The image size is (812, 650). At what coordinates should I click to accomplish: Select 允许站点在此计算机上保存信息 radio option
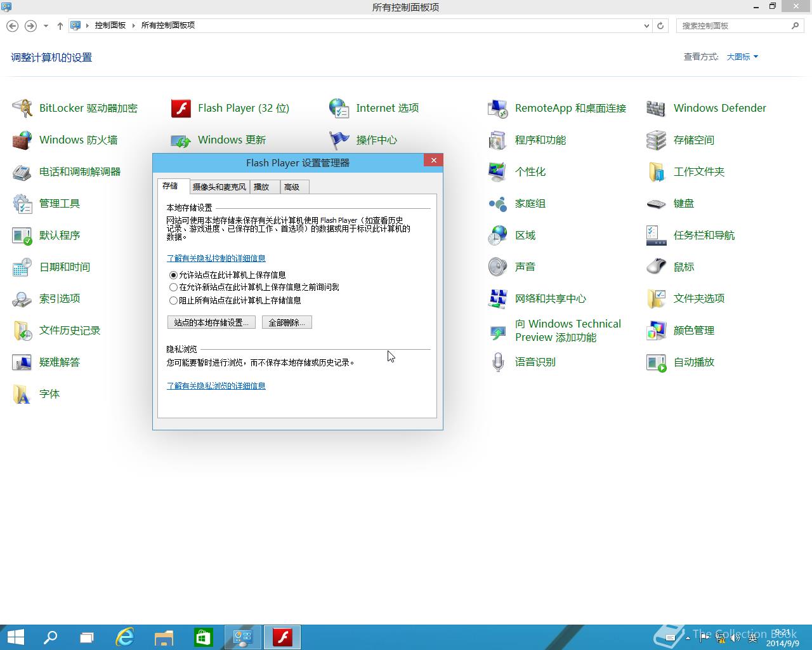coord(173,275)
